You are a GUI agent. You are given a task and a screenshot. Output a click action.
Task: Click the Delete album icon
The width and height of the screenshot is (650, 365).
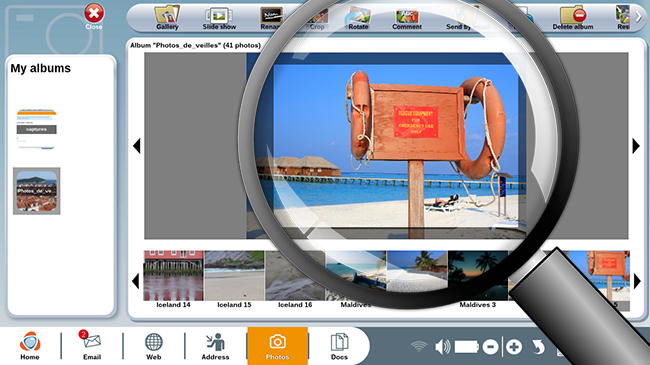point(572,18)
